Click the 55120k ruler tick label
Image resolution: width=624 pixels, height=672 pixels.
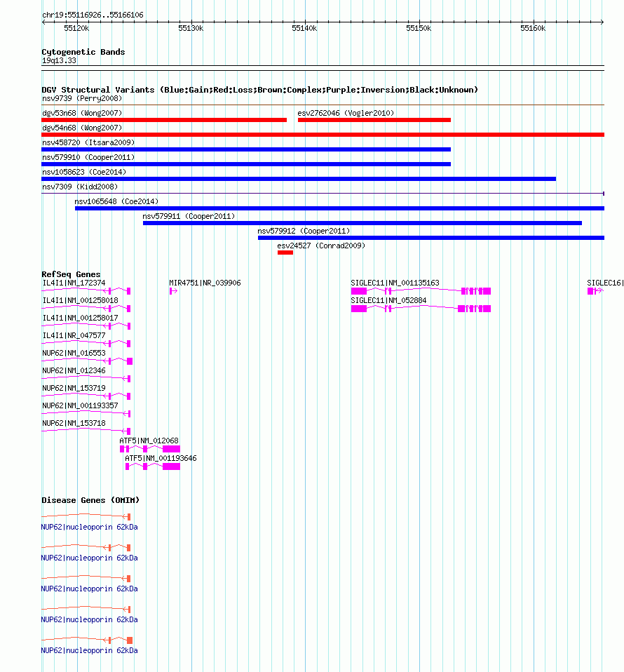coord(76,28)
